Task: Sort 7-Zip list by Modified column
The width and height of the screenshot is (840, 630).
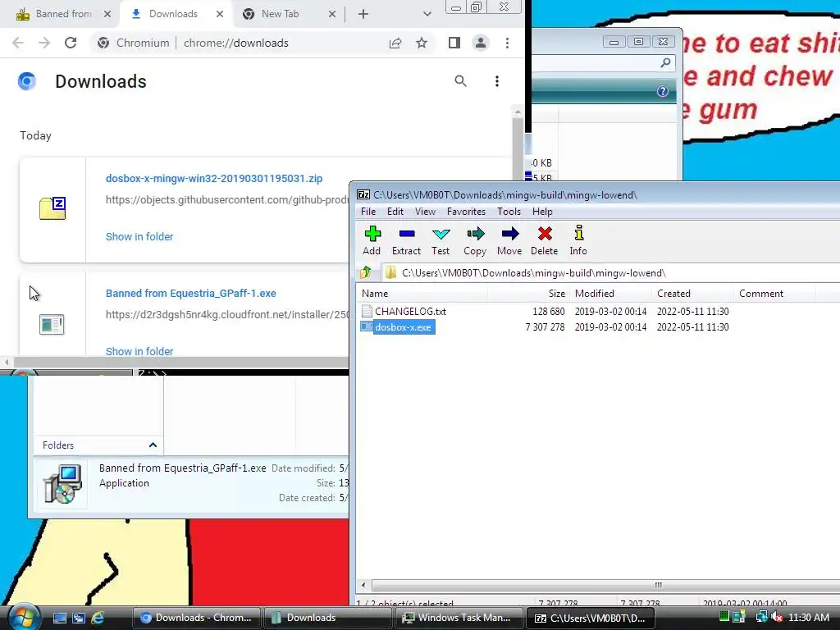Action: [610, 294]
